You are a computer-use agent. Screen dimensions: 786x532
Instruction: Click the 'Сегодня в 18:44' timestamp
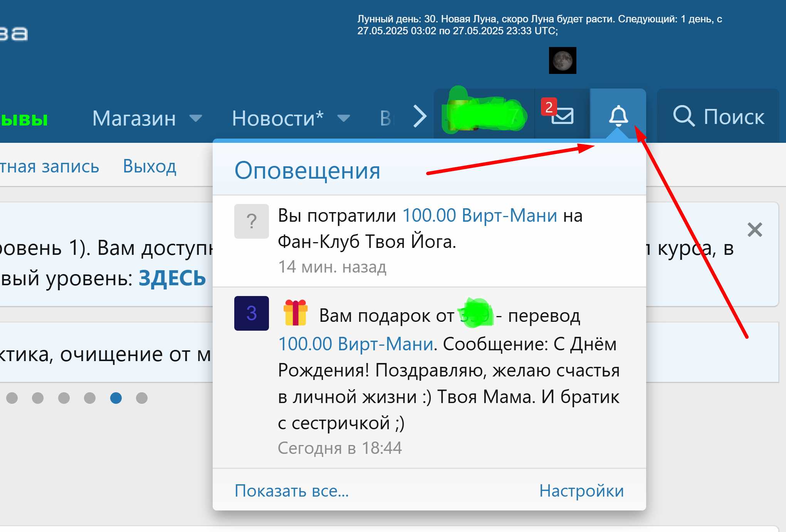340,448
